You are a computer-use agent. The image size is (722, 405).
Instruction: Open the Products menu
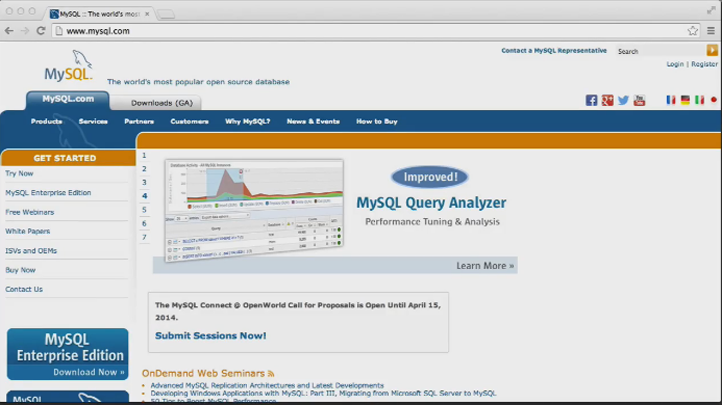click(47, 122)
